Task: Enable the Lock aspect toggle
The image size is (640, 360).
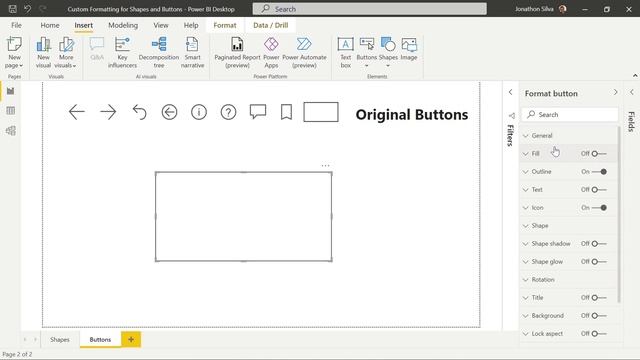Action: point(599,333)
